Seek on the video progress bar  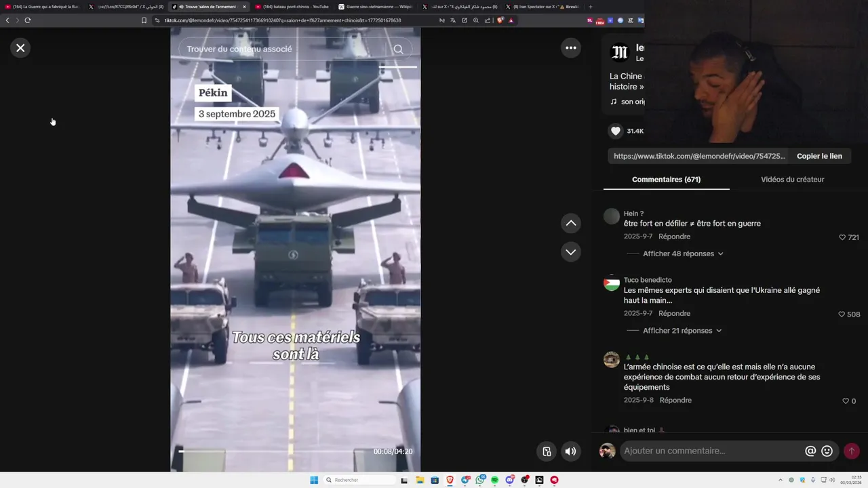tap(296, 450)
